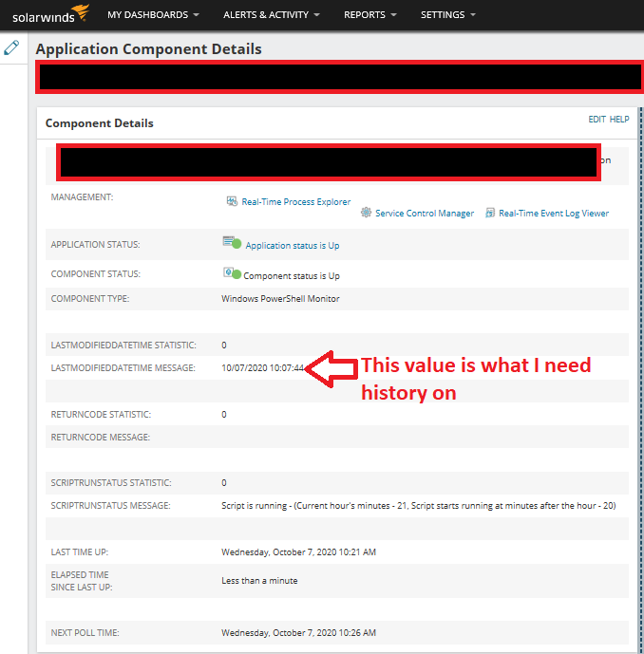Image resolution: width=644 pixels, height=654 pixels.
Task: Click the component status Up icon
Action: click(232, 273)
